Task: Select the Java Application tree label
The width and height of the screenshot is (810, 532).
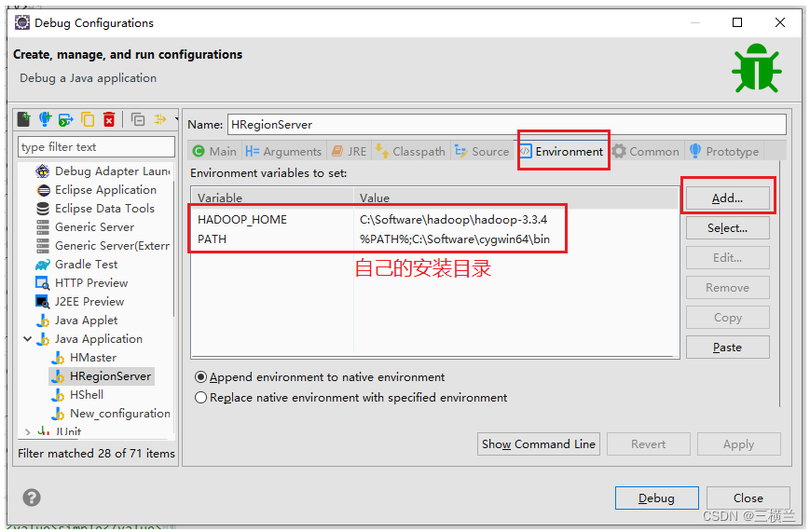Action: pyautogui.click(x=99, y=339)
